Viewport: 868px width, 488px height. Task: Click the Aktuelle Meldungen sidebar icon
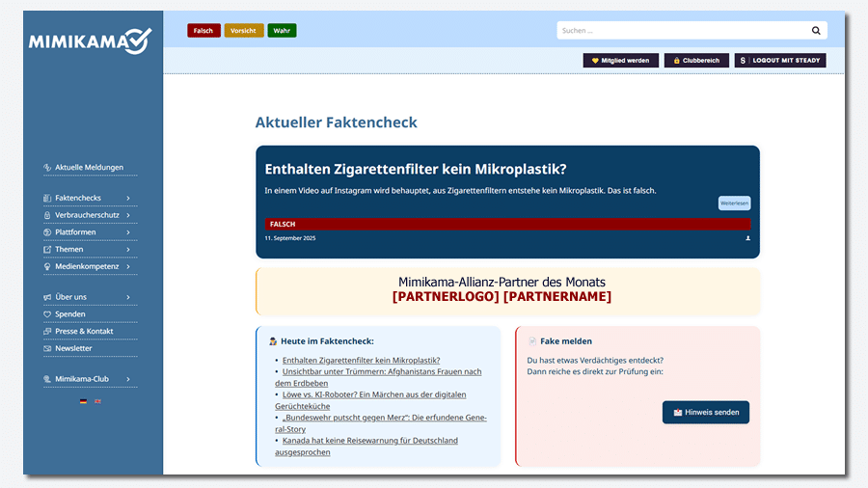click(x=47, y=167)
